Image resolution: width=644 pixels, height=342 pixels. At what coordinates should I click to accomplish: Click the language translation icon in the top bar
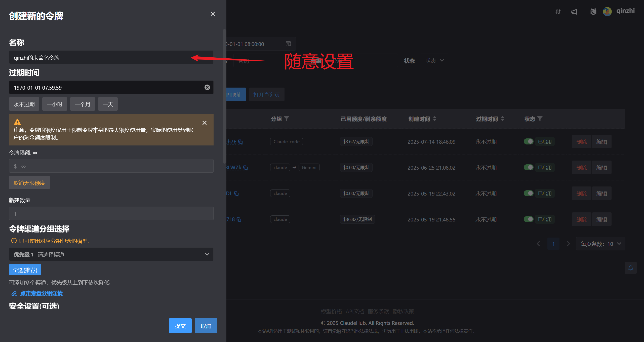pyautogui.click(x=593, y=12)
